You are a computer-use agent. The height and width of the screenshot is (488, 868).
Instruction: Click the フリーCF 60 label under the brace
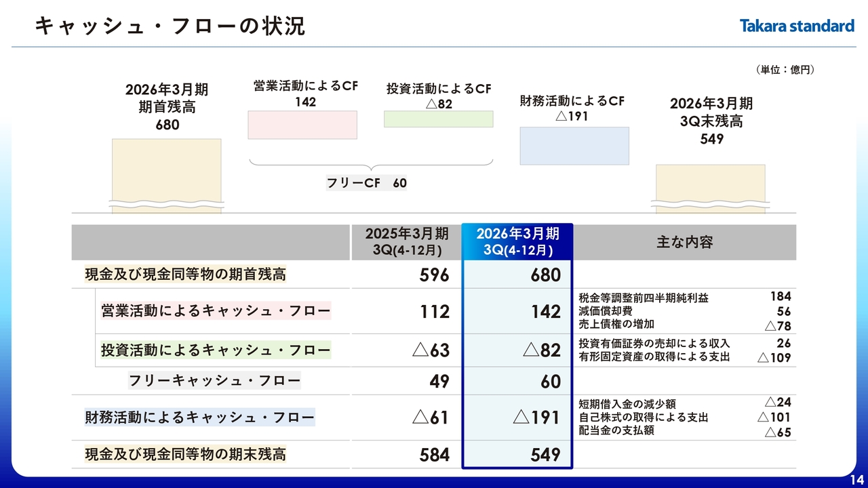click(366, 183)
